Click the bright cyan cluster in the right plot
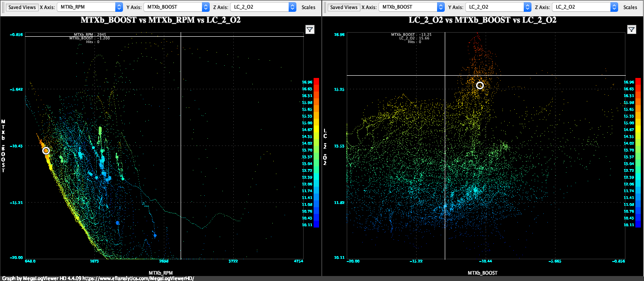The width and height of the screenshot is (644, 281). (475, 190)
